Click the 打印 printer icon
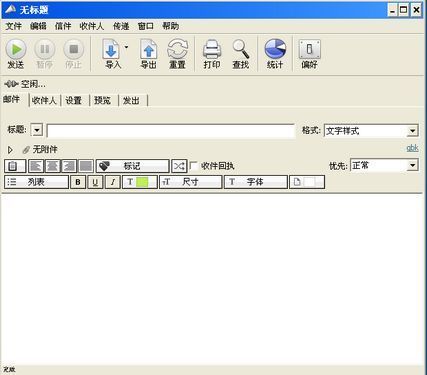427x375 pixels. [x=212, y=49]
